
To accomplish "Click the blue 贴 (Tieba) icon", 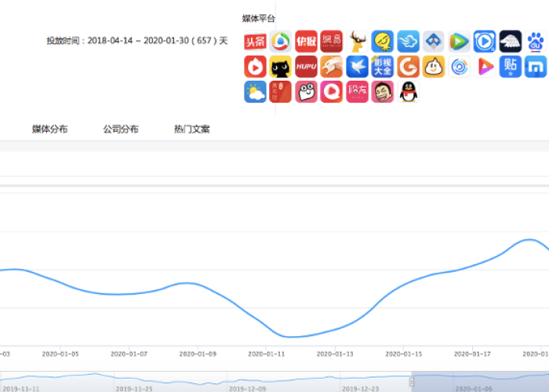I will pos(511,67).
